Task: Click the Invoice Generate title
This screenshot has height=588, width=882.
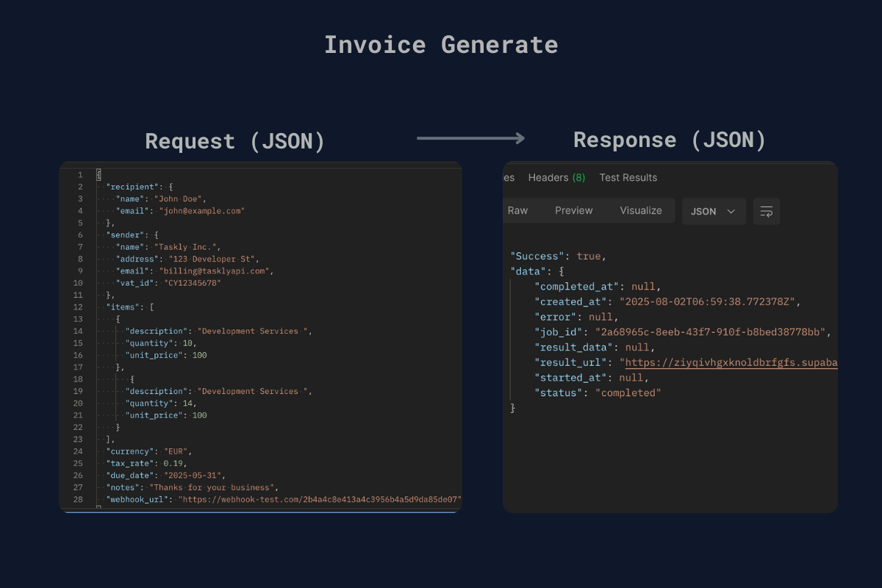Action: (440, 44)
